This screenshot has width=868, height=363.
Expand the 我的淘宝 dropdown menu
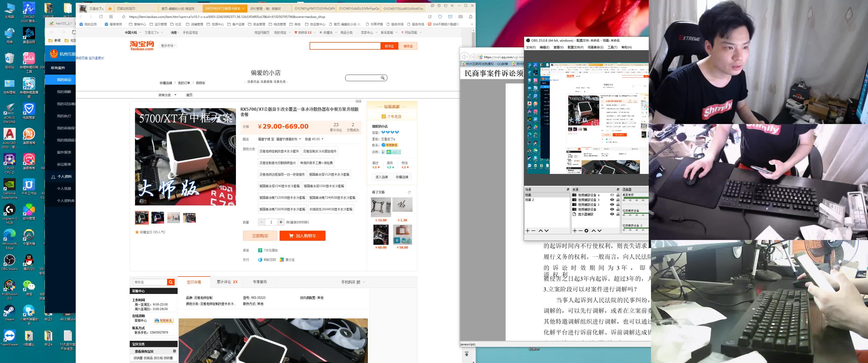[x=282, y=33]
